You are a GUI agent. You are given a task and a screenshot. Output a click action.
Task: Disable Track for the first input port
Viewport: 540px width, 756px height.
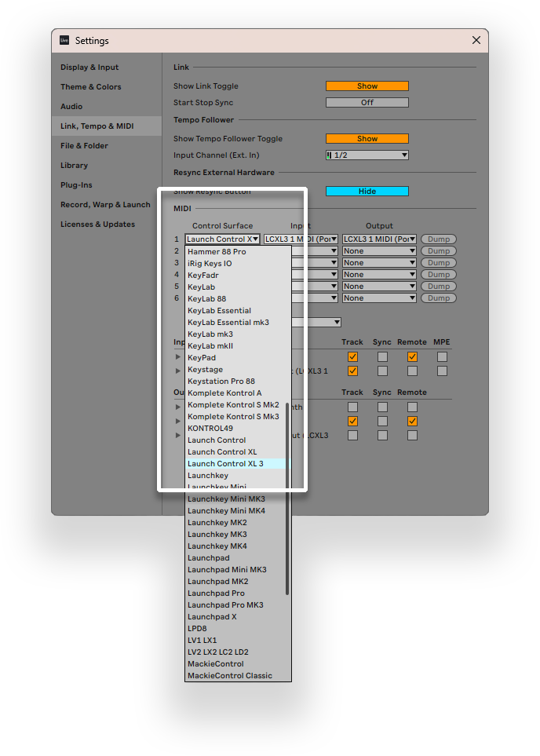point(353,356)
